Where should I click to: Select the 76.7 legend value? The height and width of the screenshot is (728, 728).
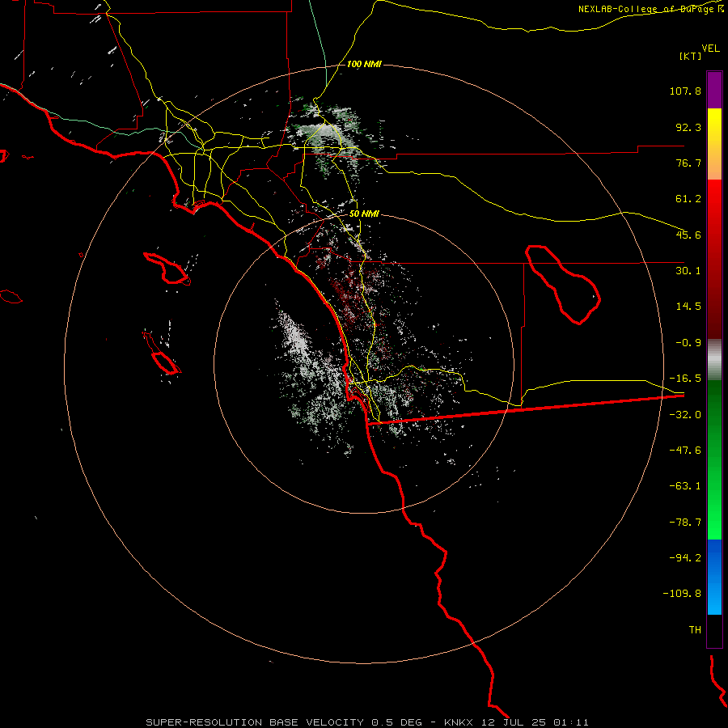(x=688, y=163)
